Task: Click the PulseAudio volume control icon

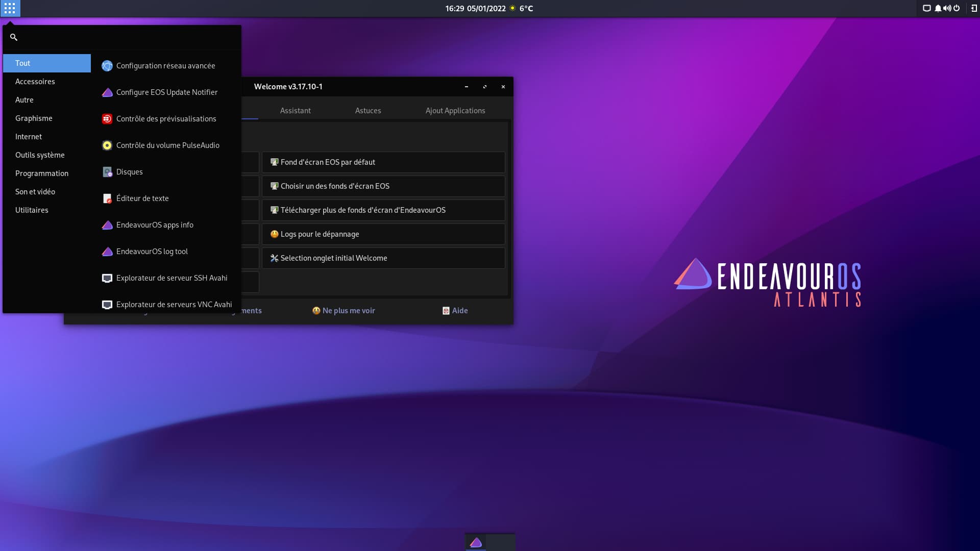Action: click(x=107, y=145)
